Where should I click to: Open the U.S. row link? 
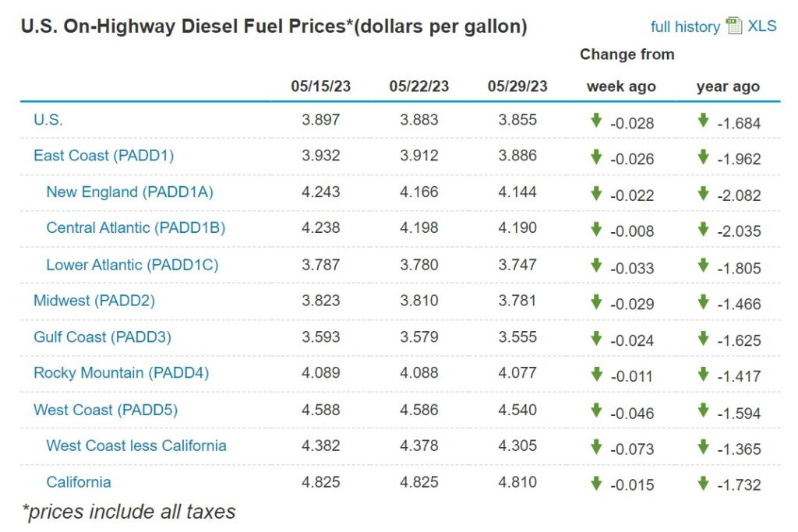(x=48, y=120)
